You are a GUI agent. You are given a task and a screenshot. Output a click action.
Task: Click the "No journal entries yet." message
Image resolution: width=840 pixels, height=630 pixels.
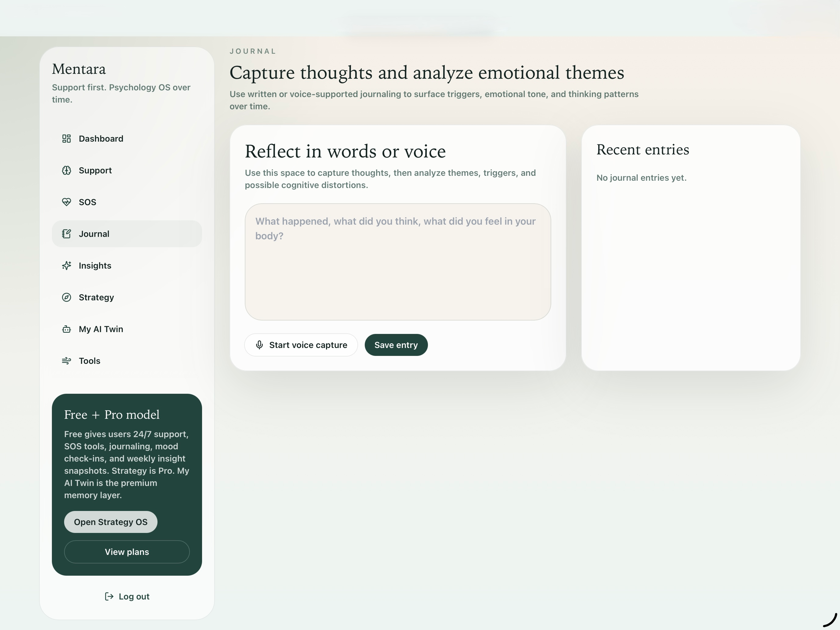pyautogui.click(x=641, y=178)
